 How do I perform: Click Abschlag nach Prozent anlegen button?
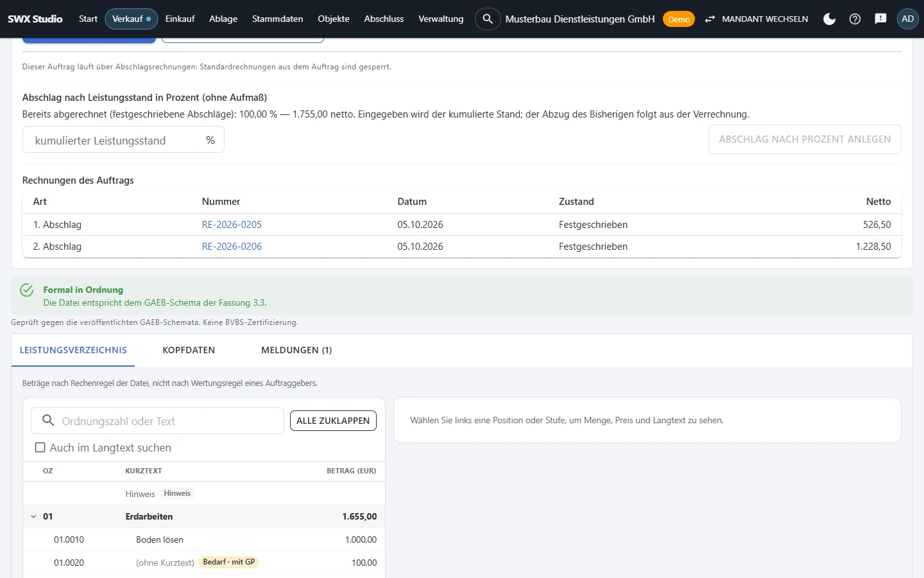pyautogui.click(x=805, y=139)
